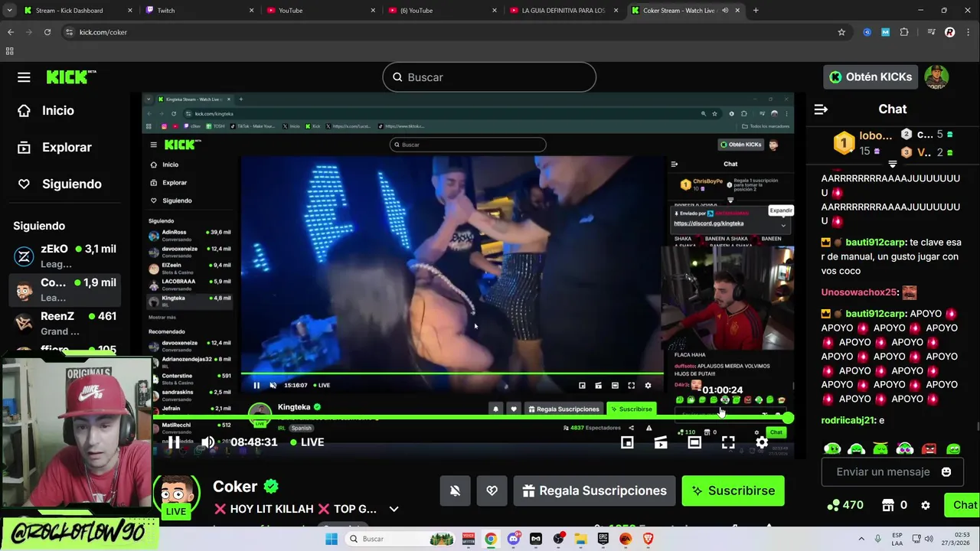Show hidden system tray icons
This screenshot has width=980, height=551.
(x=861, y=539)
